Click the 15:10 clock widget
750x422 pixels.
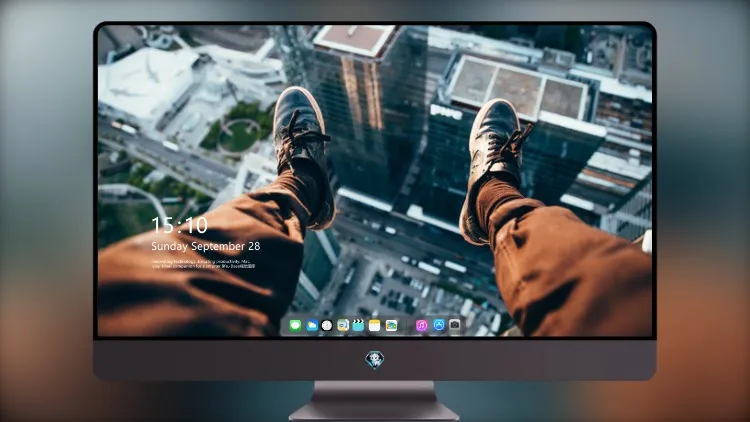point(179,225)
